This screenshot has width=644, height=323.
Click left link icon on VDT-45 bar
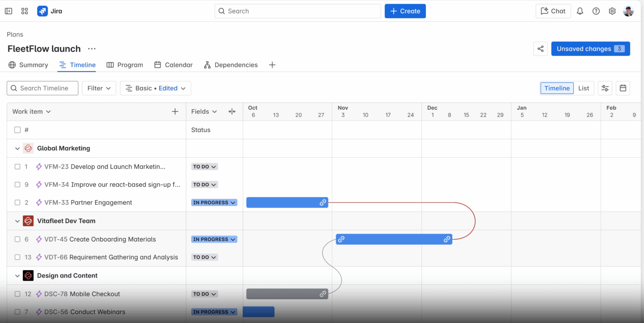point(341,239)
